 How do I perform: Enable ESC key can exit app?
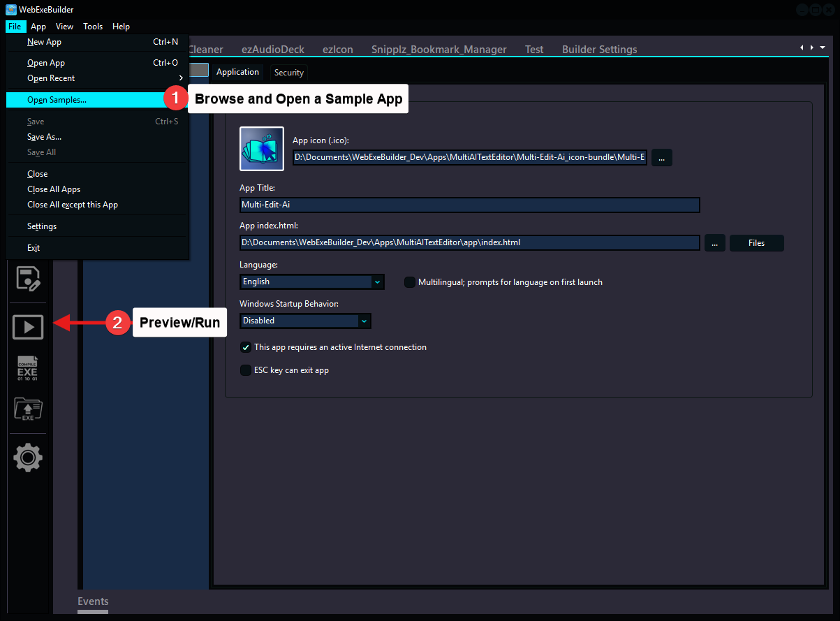[245, 370]
